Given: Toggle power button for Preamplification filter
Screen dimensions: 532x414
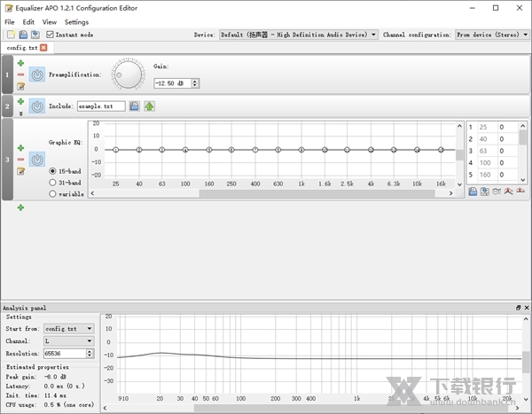Looking at the screenshot, I should [37, 75].
